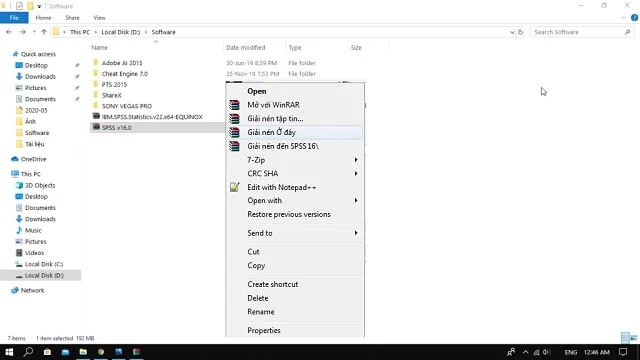640x360 pixels.
Task: Click the Search Software input box
Action: tap(582, 32)
